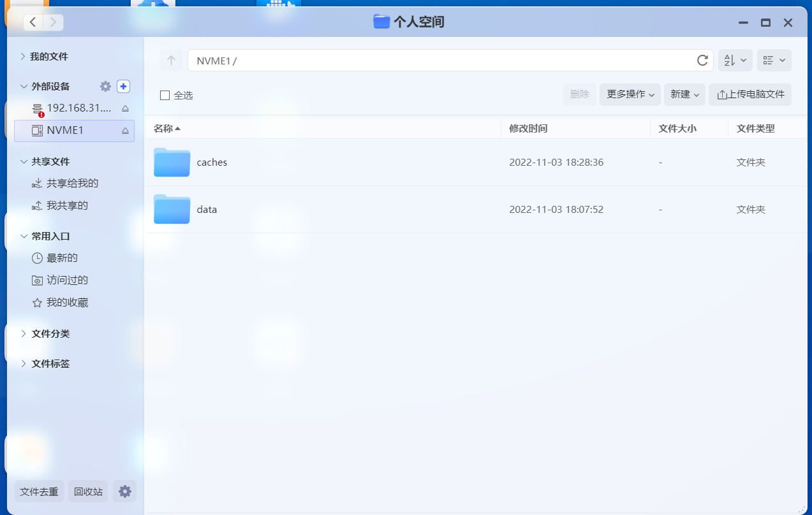This screenshot has height=515, width=812.
Task: Click the 文件夹 type of data row
Action: coord(751,210)
